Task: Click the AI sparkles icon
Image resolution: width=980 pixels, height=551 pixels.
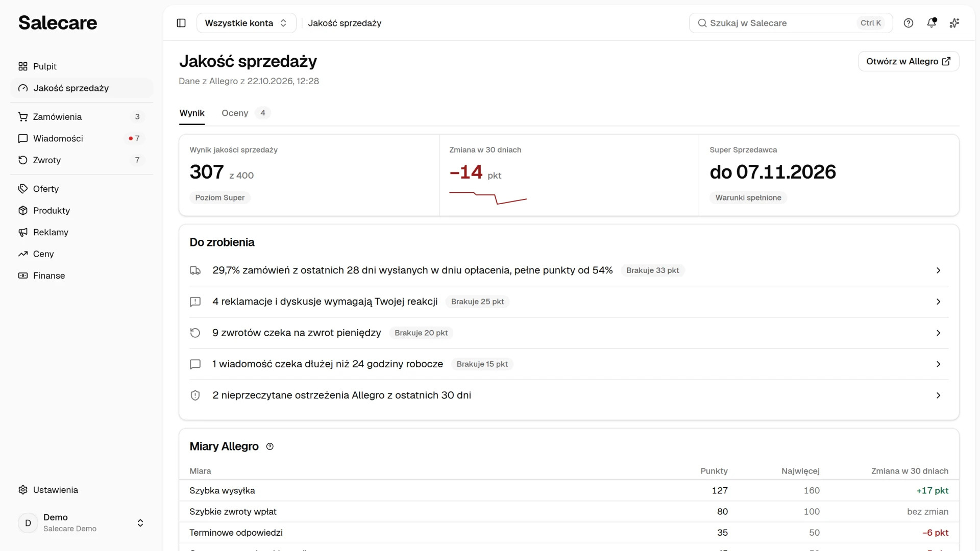Action: tap(954, 23)
